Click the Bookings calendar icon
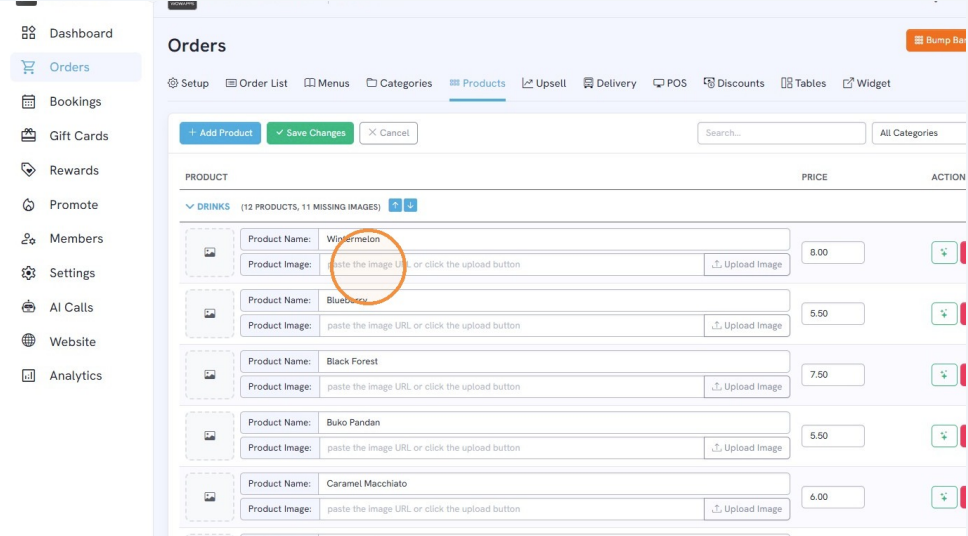 28,101
